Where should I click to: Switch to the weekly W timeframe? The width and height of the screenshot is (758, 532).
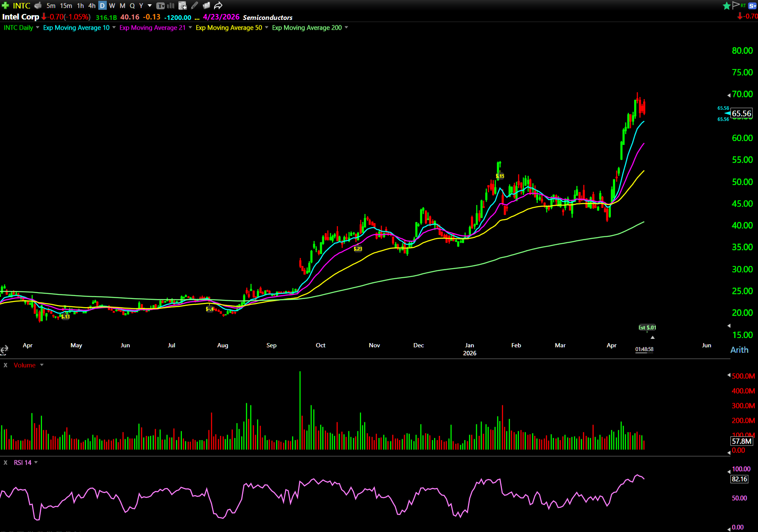click(112, 6)
